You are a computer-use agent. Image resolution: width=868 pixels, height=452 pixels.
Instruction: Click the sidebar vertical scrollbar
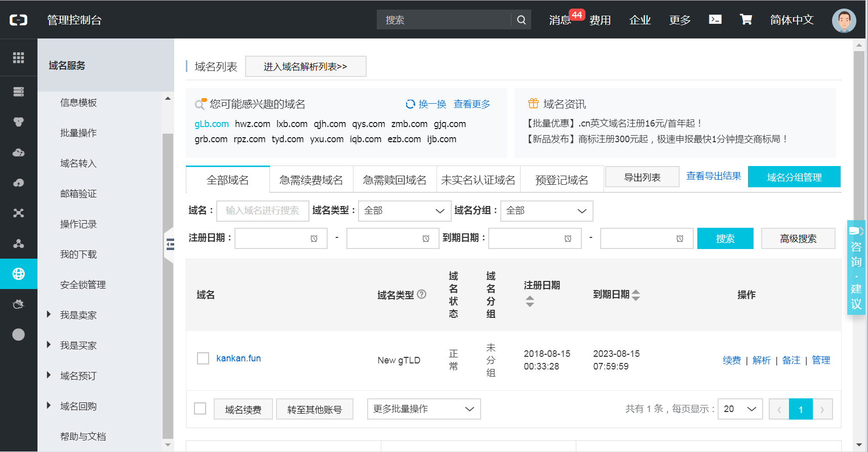coord(168,286)
